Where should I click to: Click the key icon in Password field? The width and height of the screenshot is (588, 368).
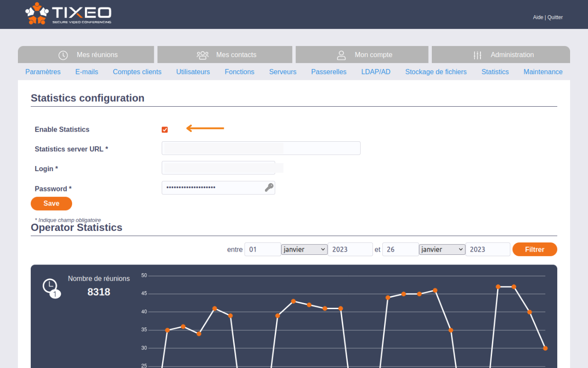[x=269, y=187]
